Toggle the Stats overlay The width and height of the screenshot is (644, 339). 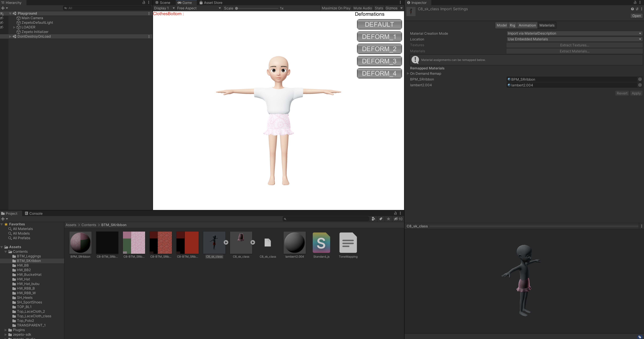point(379,8)
